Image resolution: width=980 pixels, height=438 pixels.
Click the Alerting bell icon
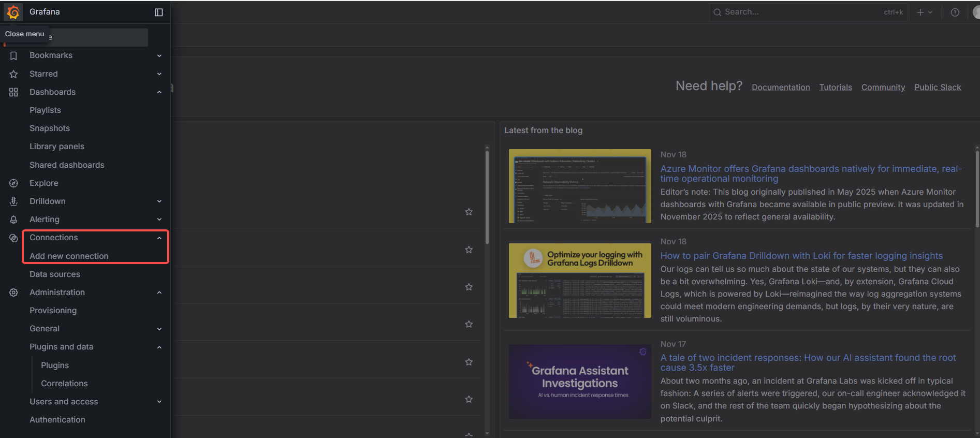tap(13, 220)
